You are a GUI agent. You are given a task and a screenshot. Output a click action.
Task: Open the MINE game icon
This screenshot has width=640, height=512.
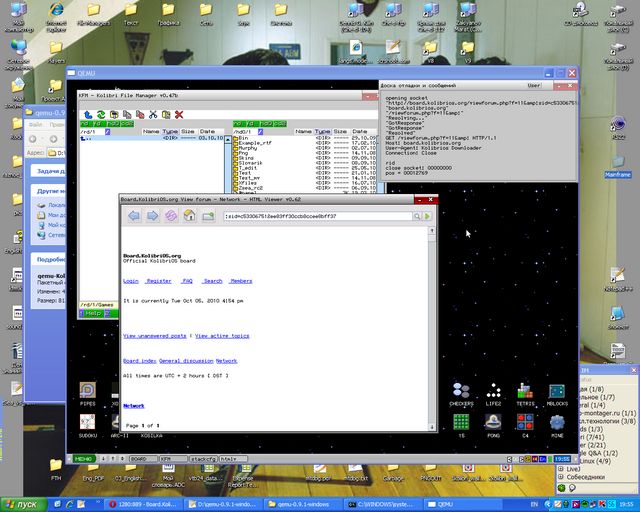pyautogui.click(x=557, y=426)
